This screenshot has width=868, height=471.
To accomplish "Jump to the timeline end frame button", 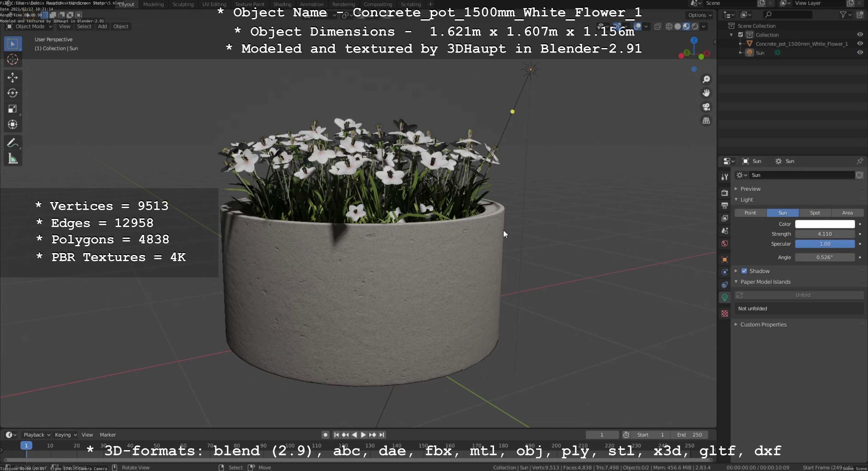I will (382, 435).
